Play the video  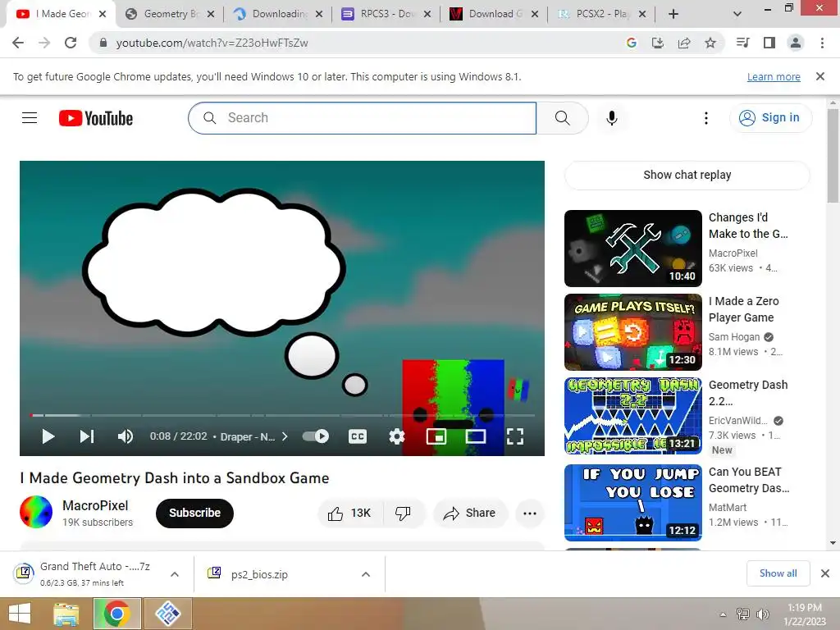point(48,436)
